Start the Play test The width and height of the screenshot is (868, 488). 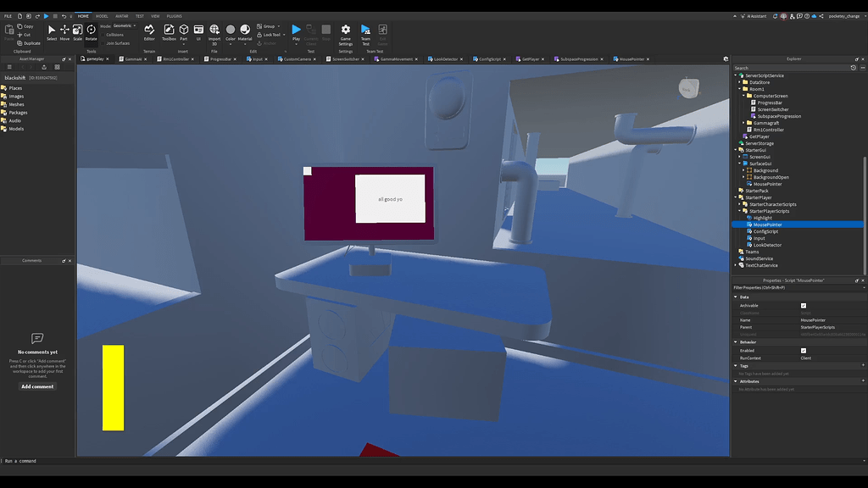pyautogui.click(x=296, y=32)
